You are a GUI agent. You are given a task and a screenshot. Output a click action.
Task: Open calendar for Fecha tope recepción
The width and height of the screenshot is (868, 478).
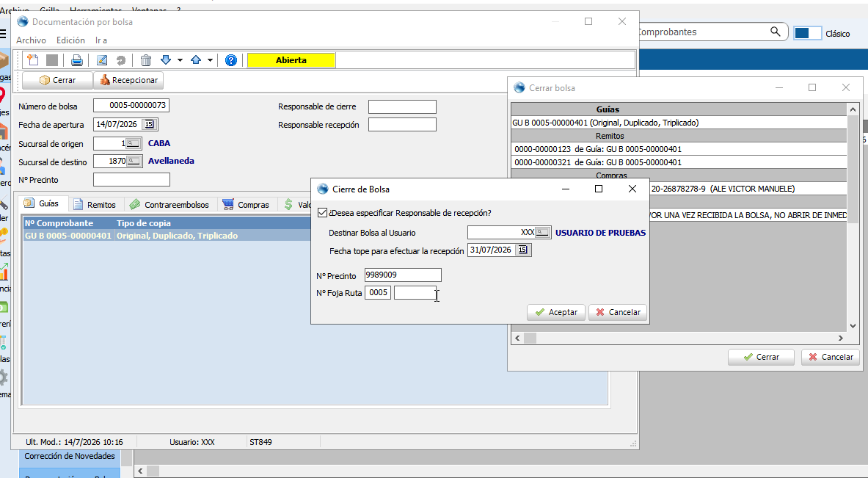click(522, 250)
